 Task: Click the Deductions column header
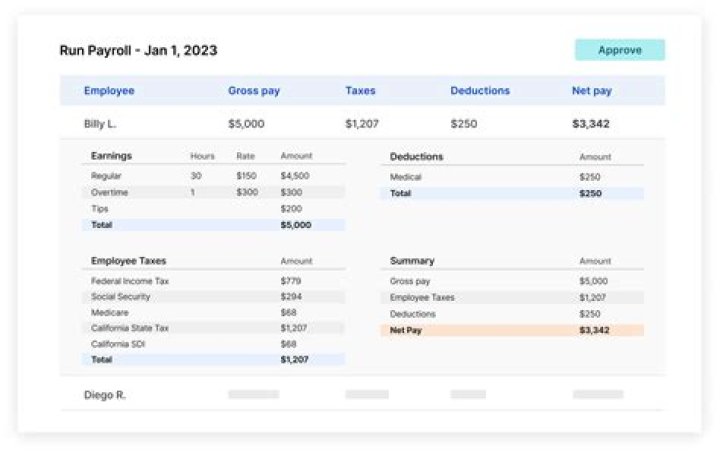point(479,91)
